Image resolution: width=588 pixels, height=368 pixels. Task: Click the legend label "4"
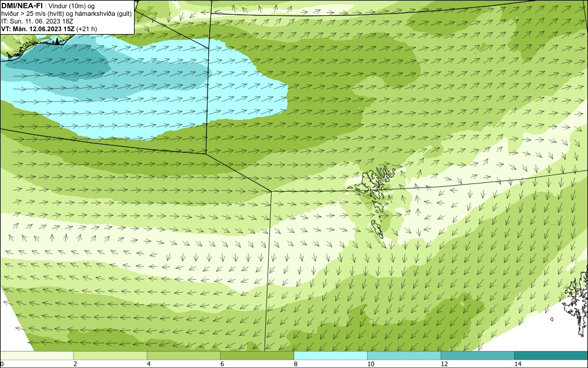point(149,364)
